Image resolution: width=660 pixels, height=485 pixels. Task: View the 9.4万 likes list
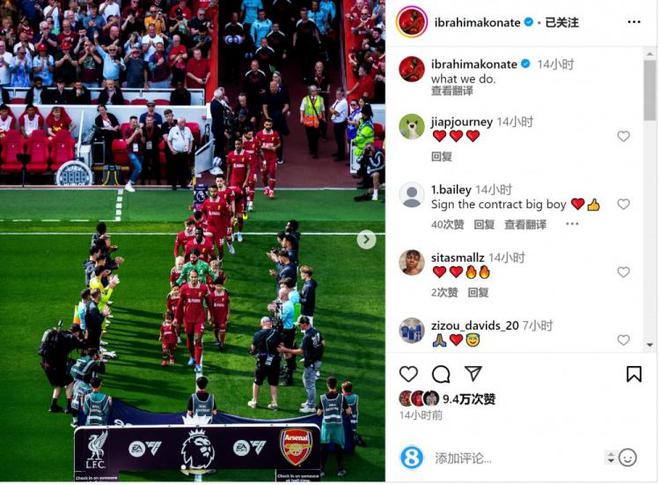pos(468,399)
